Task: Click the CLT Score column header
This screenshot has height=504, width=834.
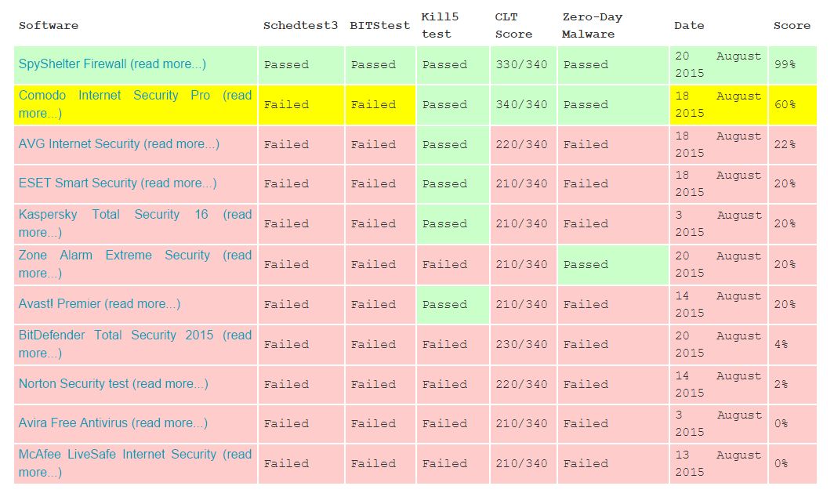Action: 513,26
